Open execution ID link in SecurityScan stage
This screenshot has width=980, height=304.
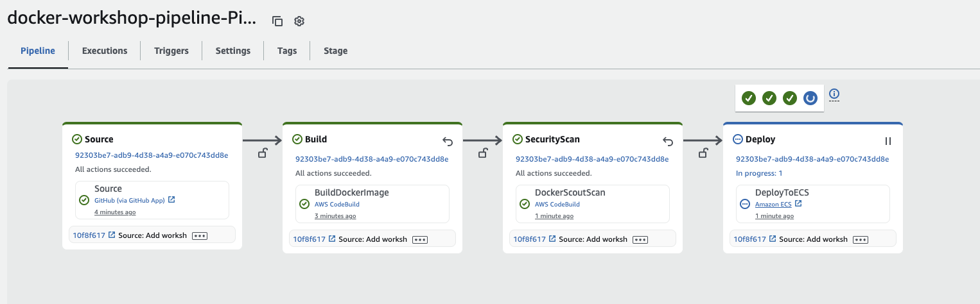pos(591,159)
